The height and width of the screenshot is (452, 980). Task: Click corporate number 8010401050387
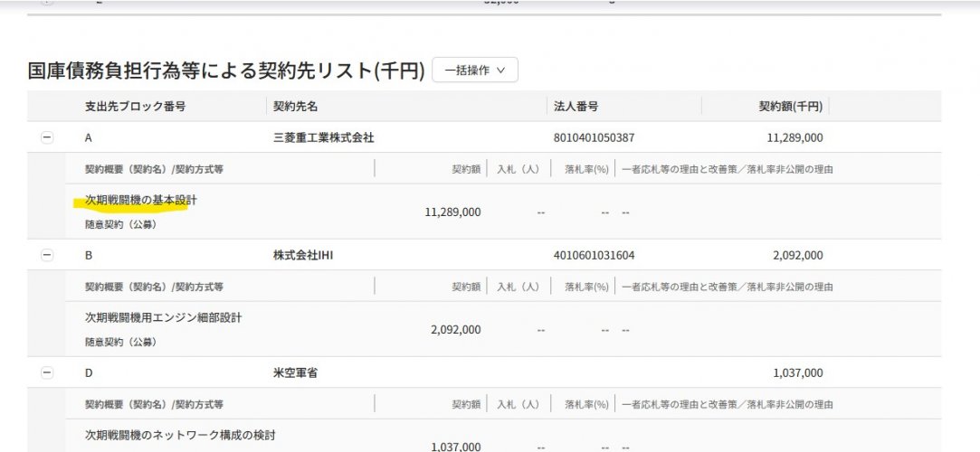coord(594,138)
